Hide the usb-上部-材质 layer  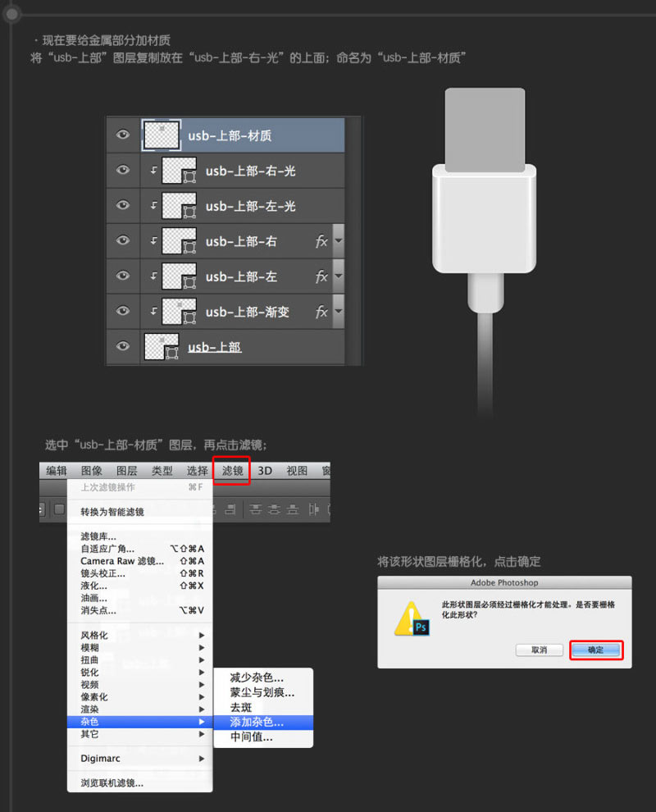[122, 135]
